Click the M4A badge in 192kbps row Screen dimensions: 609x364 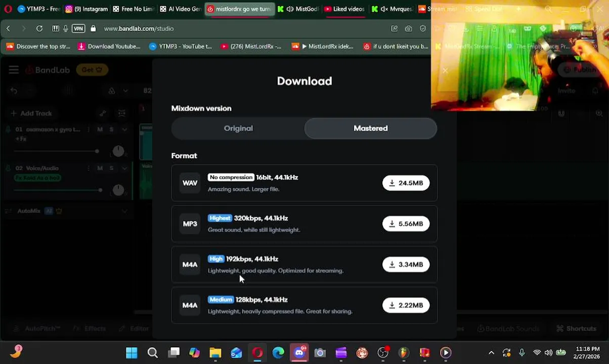pos(190,264)
